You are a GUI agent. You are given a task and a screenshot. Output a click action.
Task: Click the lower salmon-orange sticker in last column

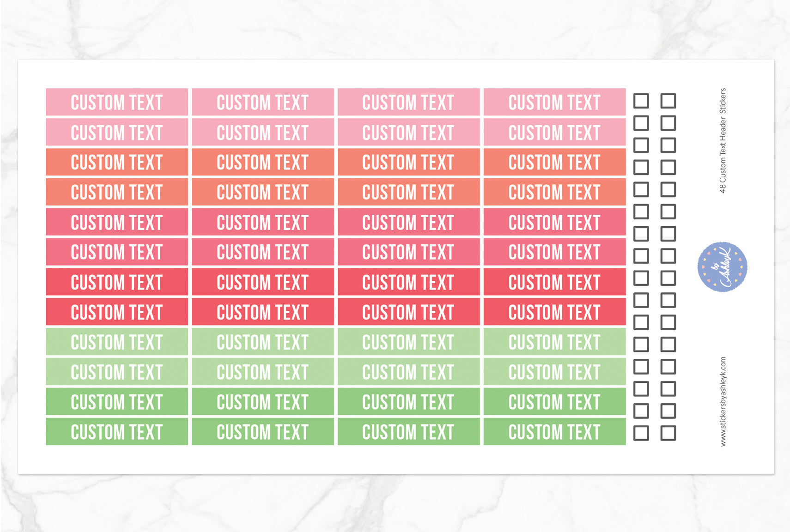pos(554,192)
